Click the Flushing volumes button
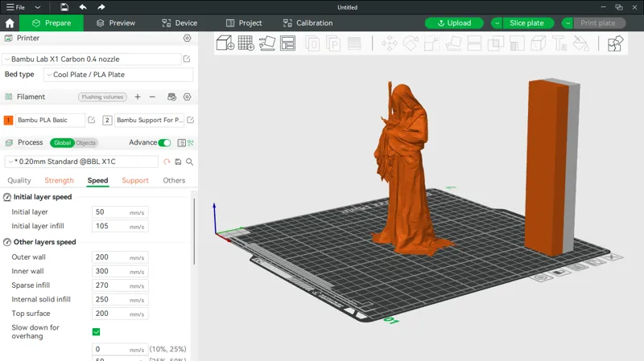This screenshot has width=644, height=361. [102, 96]
